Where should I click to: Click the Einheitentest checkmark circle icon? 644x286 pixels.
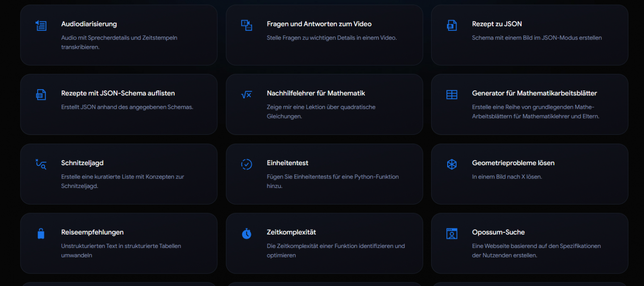coord(246,164)
